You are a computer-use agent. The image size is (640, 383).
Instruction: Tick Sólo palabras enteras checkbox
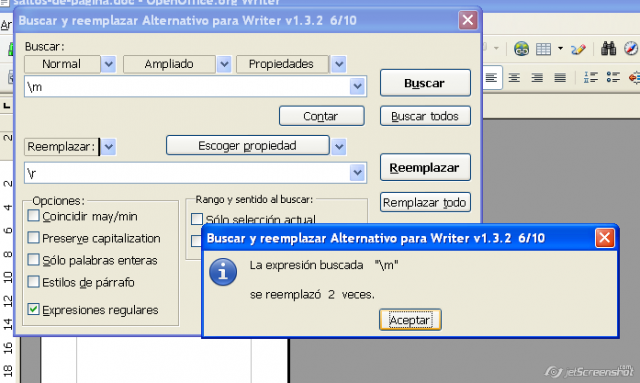click(33, 260)
